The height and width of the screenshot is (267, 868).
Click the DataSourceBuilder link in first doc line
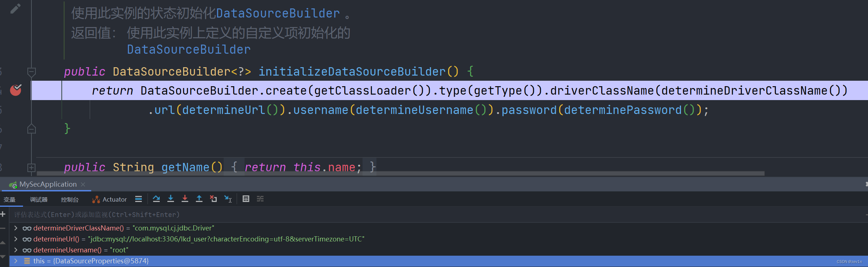(x=278, y=14)
